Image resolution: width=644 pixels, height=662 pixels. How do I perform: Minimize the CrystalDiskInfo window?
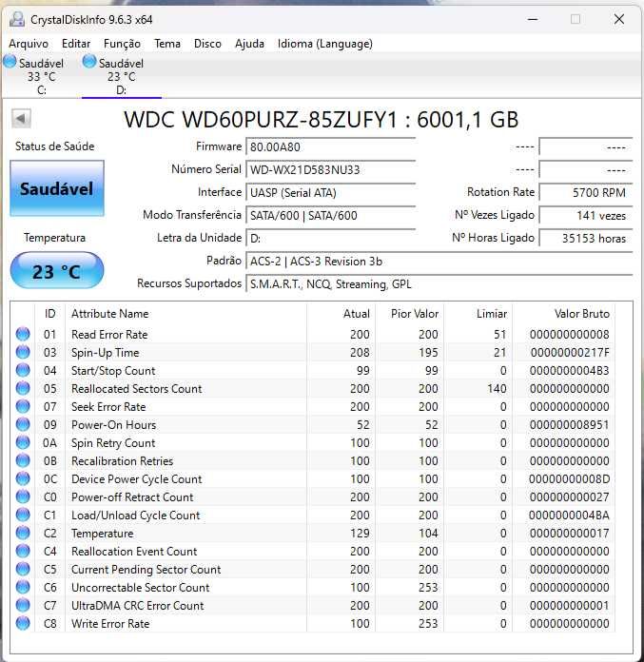533,19
